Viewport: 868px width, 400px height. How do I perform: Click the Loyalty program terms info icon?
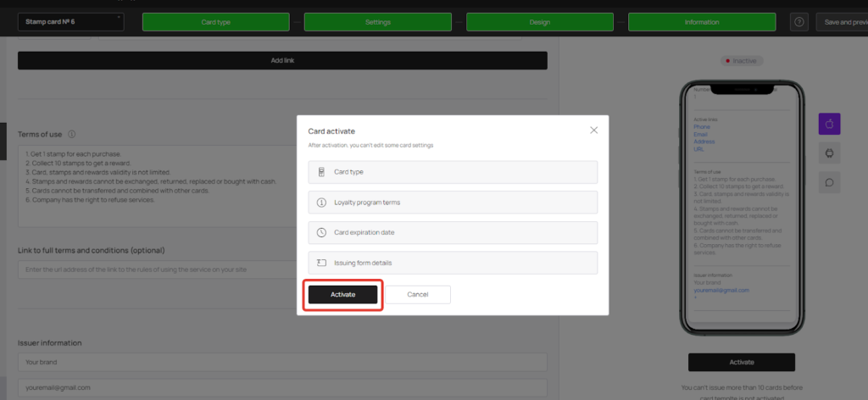click(321, 203)
